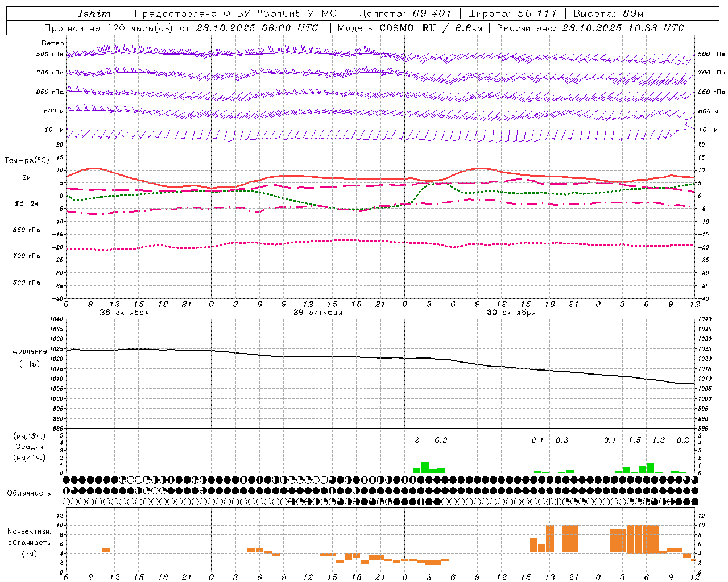Click the "850 гПа" temperature legend entry
The width and height of the screenshot is (728, 582).
pyautogui.click(x=27, y=230)
